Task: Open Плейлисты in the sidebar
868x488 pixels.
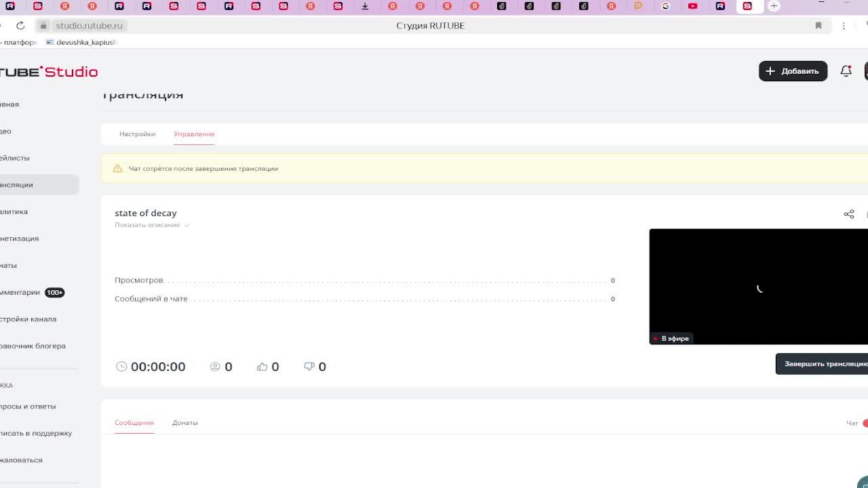Action: [15, 158]
